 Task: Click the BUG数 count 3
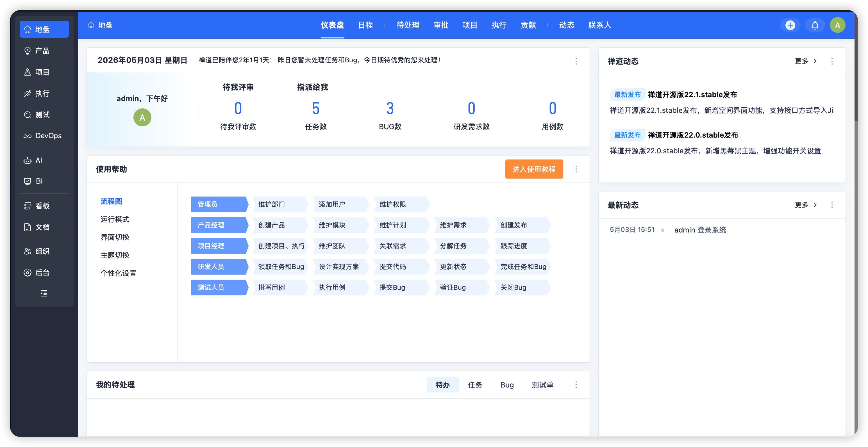390,108
